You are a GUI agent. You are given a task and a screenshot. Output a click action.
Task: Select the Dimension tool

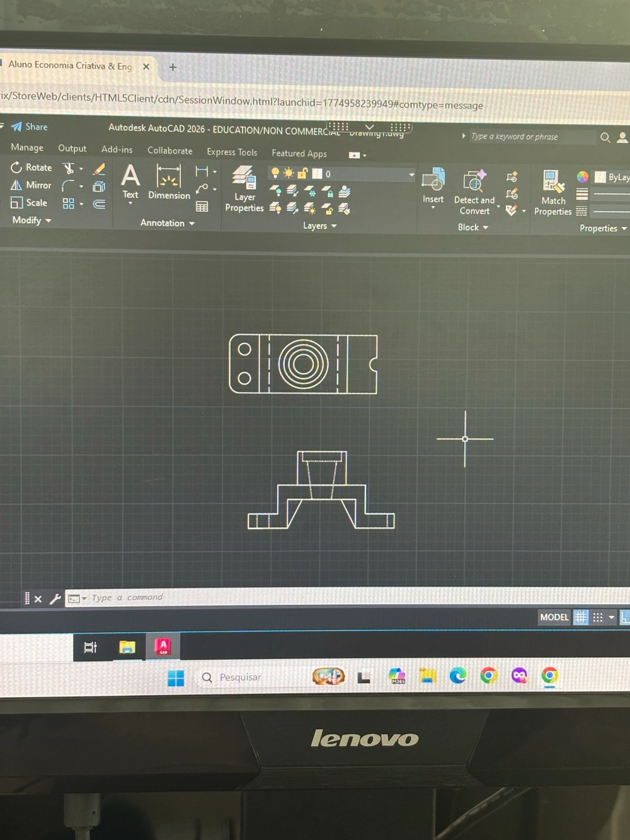click(169, 183)
